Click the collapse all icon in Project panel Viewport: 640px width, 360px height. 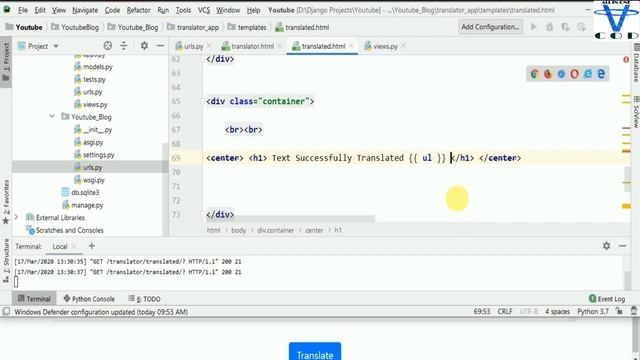124,46
